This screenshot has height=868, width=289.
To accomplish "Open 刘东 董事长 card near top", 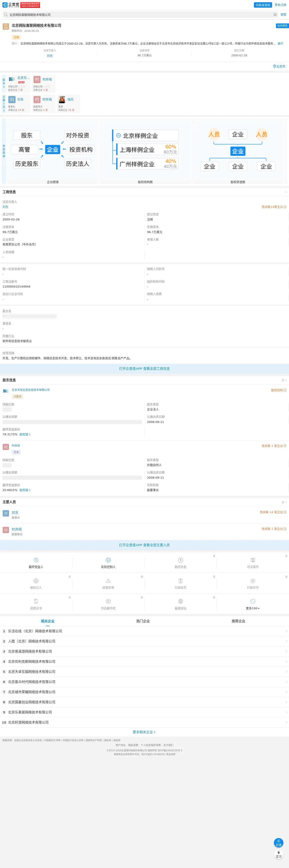I will tap(19, 104).
